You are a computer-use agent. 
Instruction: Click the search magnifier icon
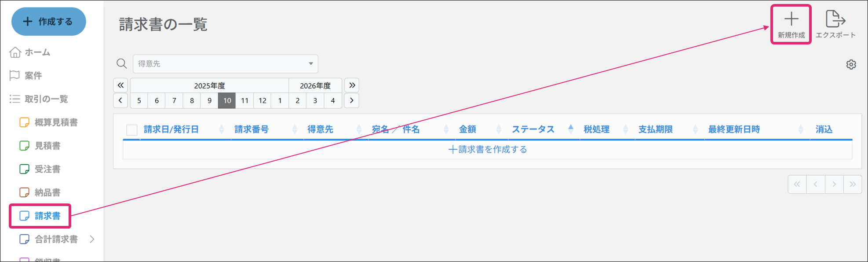tap(122, 64)
